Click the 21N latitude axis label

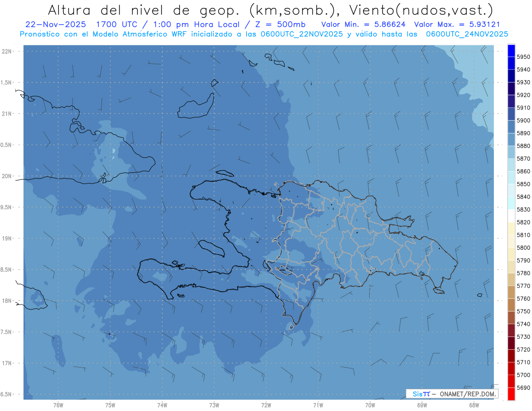pos(7,114)
